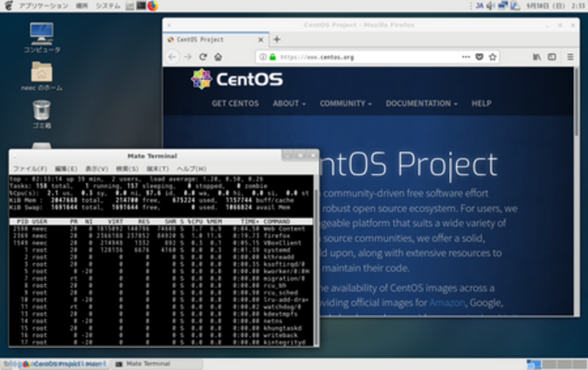
Task: Open the page actions menu in the address bar
Action: click(466, 57)
